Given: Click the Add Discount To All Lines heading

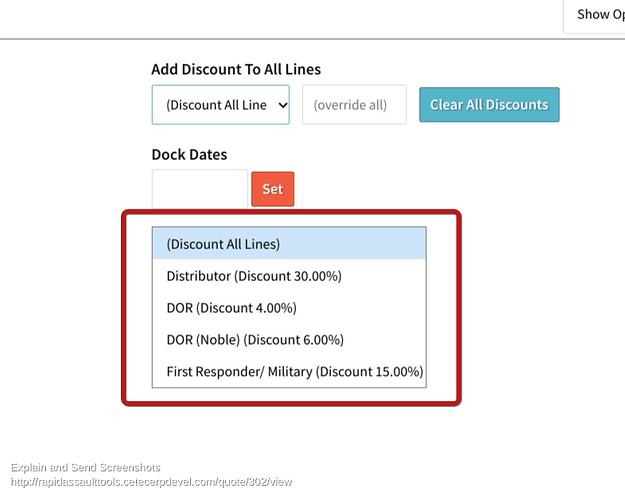Looking at the screenshot, I should tap(236, 69).
